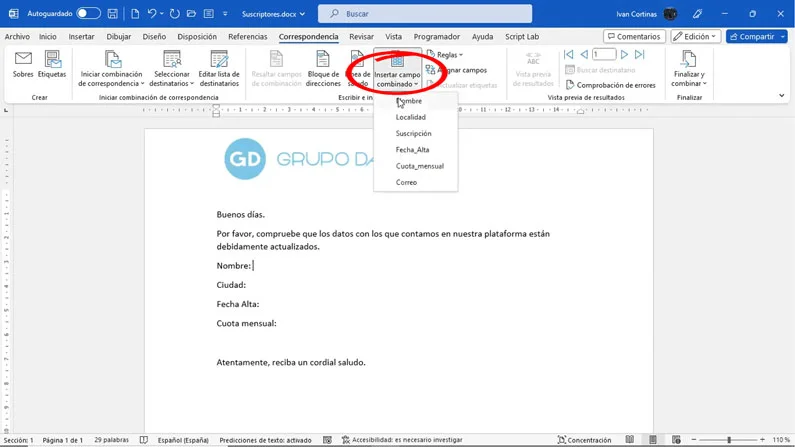Image resolution: width=795 pixels, height=447 pixels.
Task: Click the Sobres envelope icon
Action: 22,60
